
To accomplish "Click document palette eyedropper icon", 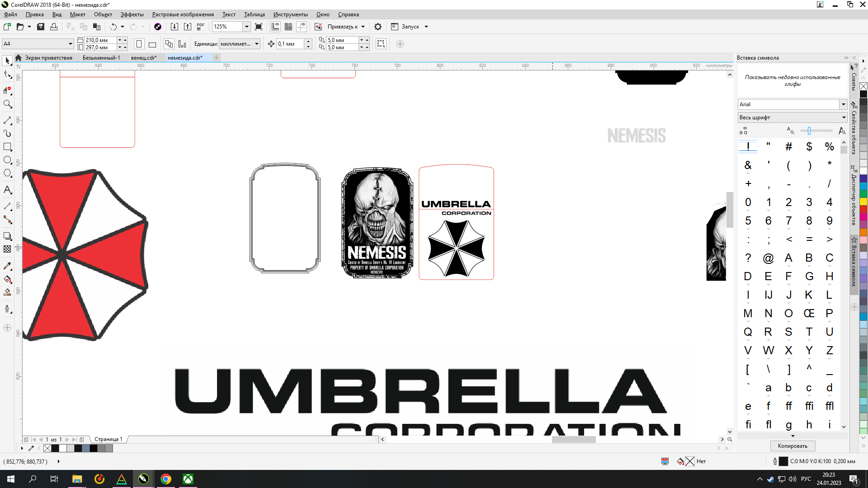I will [31, 448].
